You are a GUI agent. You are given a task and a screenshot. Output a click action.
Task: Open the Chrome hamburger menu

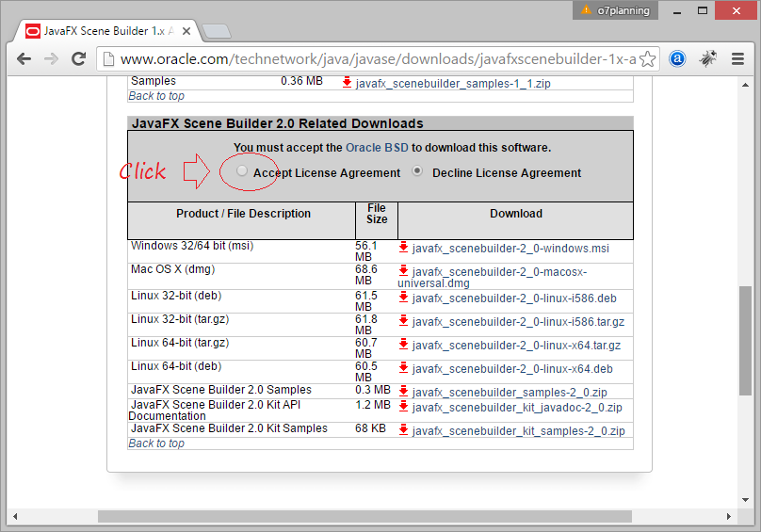(737, 59)
